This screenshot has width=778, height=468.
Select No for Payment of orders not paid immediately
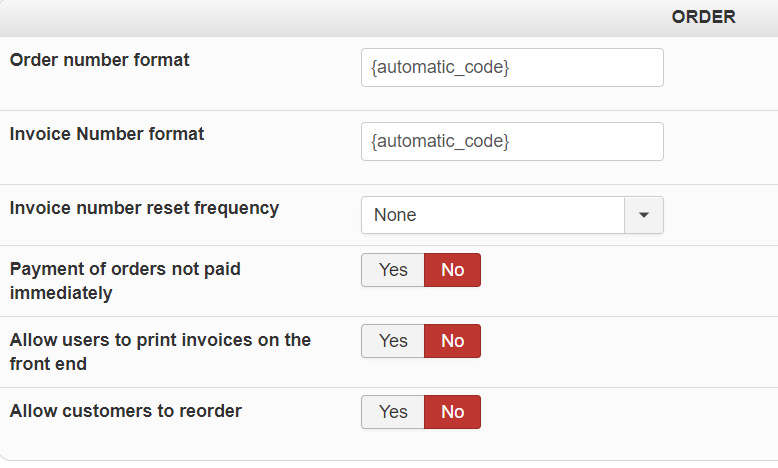452,270
